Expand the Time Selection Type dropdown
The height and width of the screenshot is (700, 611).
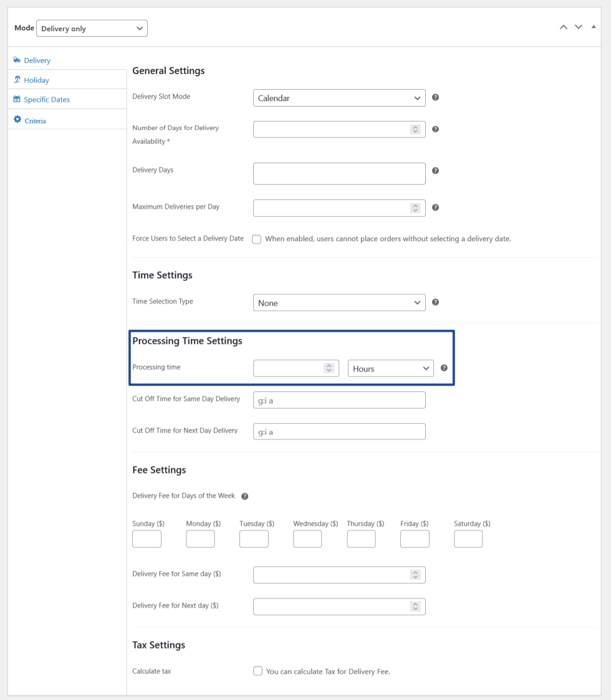pos(339,302)
